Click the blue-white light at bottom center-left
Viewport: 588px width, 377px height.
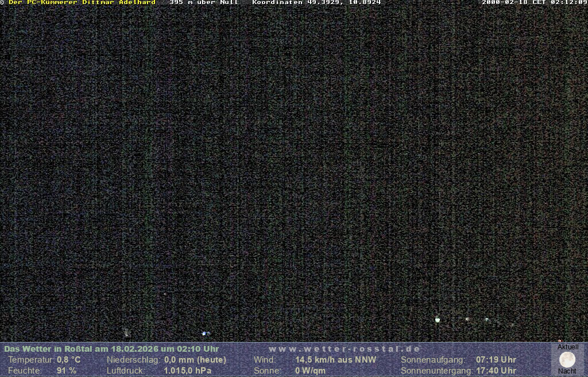click(204, 333)
